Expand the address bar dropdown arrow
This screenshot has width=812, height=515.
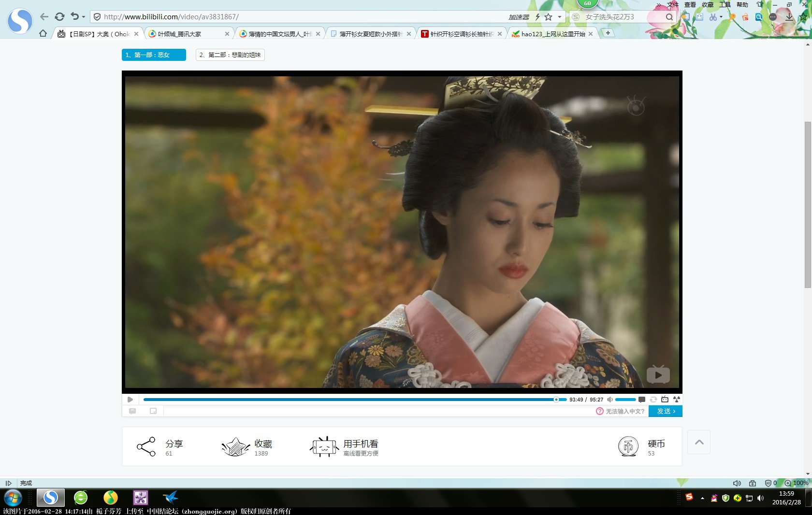click(x=560, y=17)
